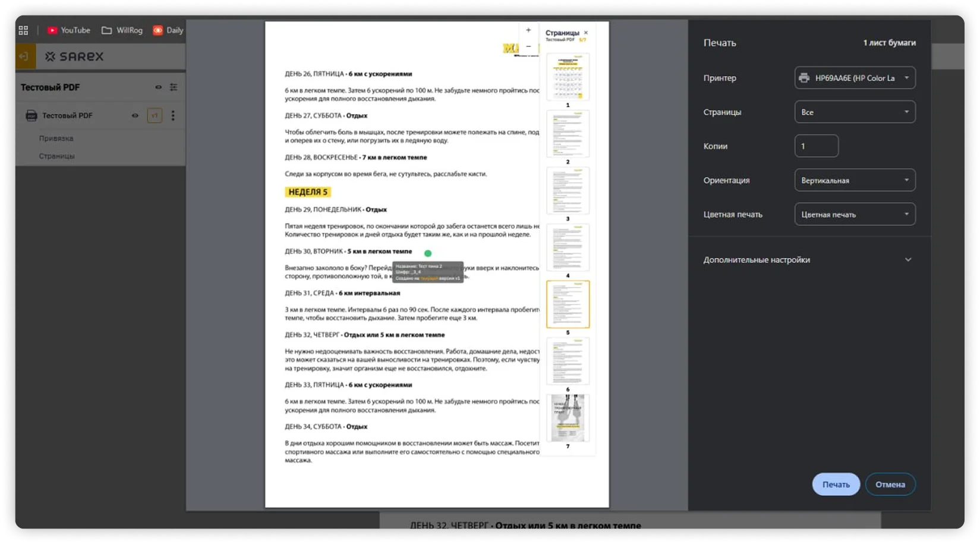Screen dimensions: 980x544
Task: Open the Цветная печать dropdown
Action: pyautogui.click(x=855, y=214)
